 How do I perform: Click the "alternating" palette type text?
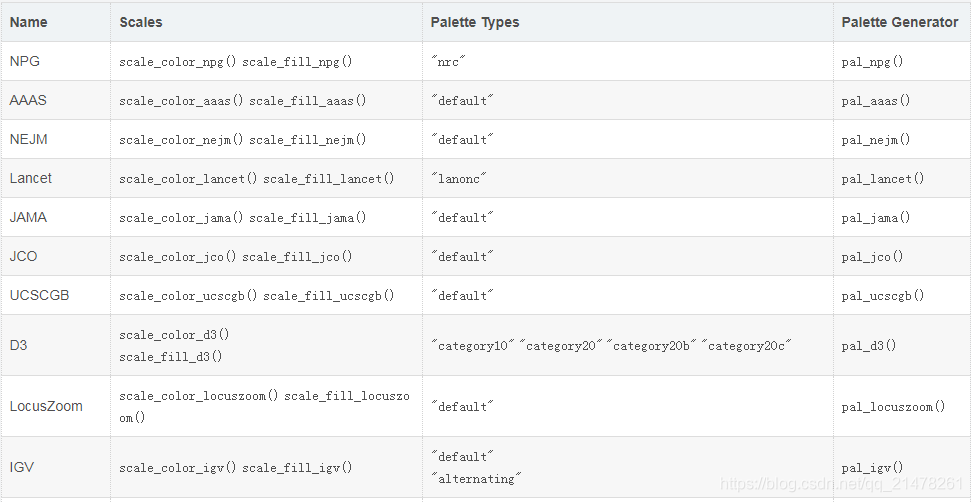click(x=477, y=479)
